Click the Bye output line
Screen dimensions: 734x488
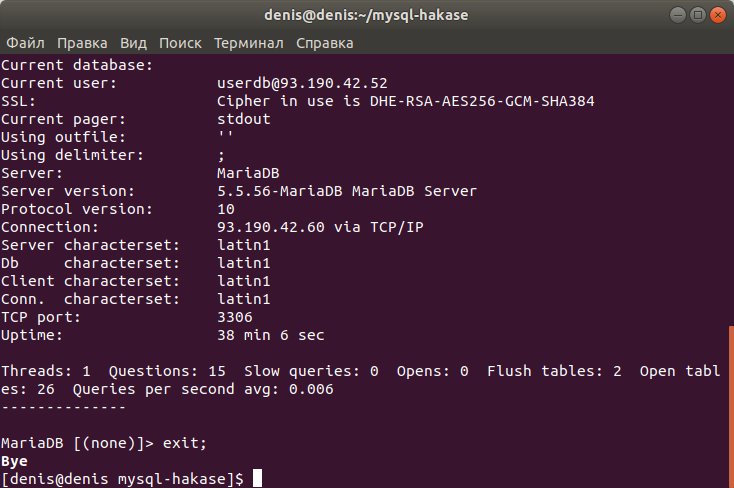(14, 461)
